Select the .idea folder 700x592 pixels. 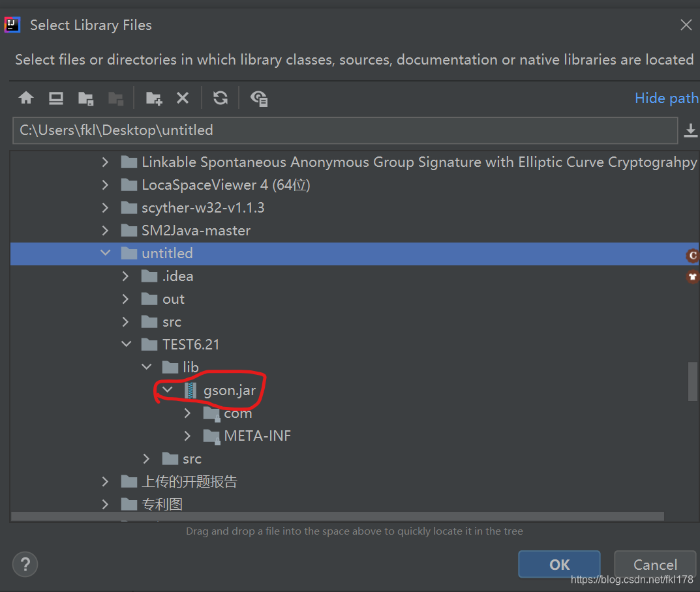pos(177,276)
